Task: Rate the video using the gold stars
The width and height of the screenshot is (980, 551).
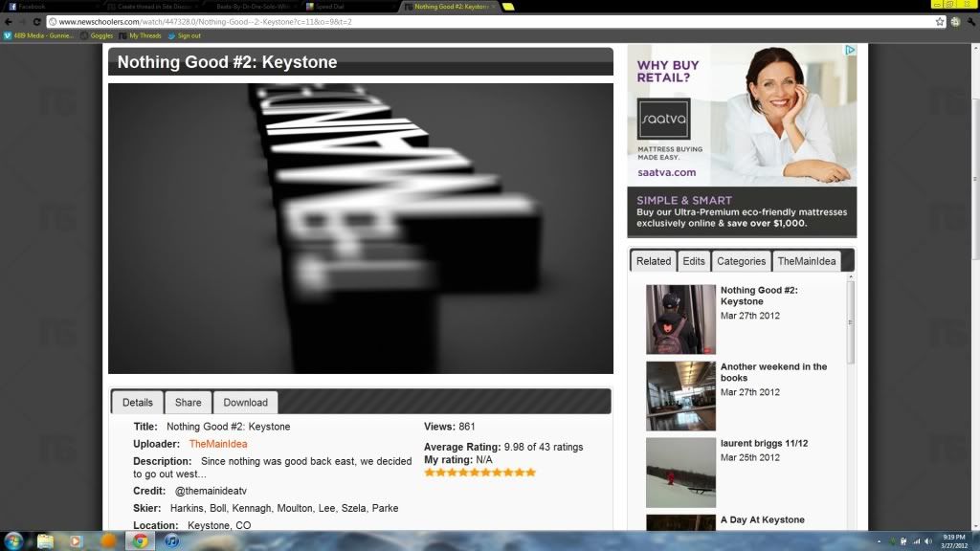Action: coord(479,473)
